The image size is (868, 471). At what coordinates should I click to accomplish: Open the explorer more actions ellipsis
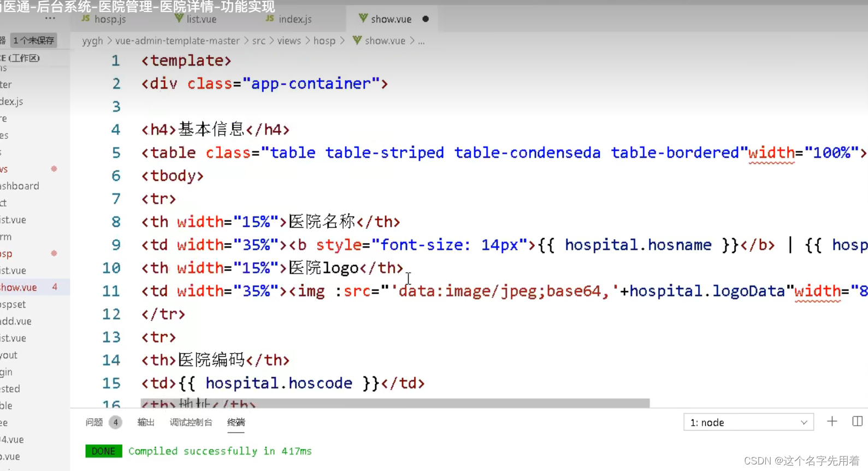[x=50, y=18]
